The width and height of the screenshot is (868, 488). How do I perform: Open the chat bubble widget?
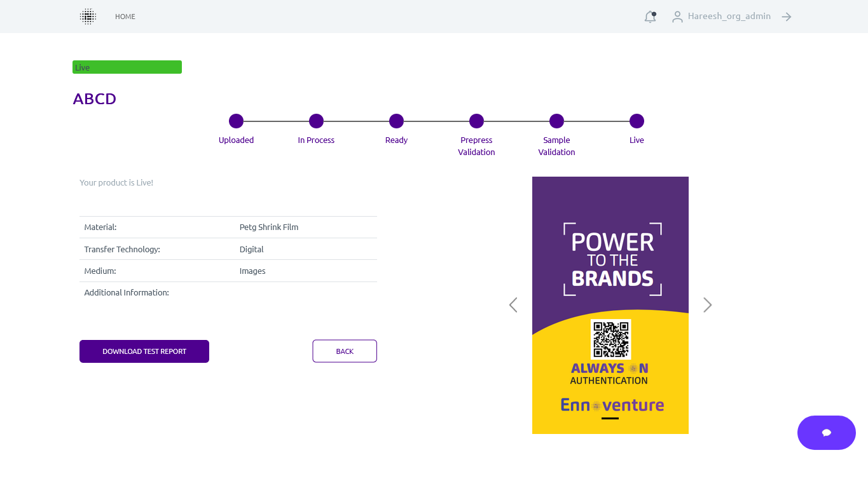[x=826, y=433]
